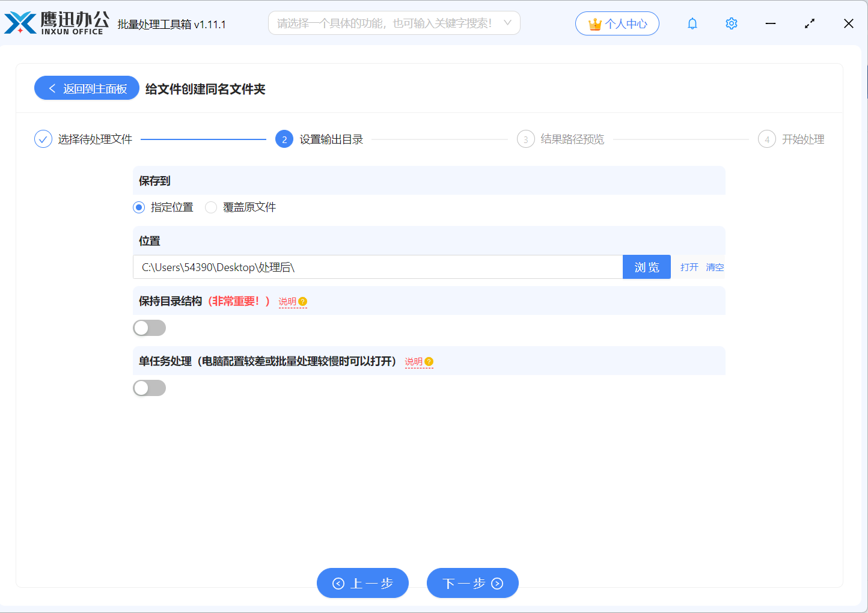This screenshot has width=868, height=613.
Task: Enable the 保持目录结构 toggle switch
Action: click(x=149, y=328)
